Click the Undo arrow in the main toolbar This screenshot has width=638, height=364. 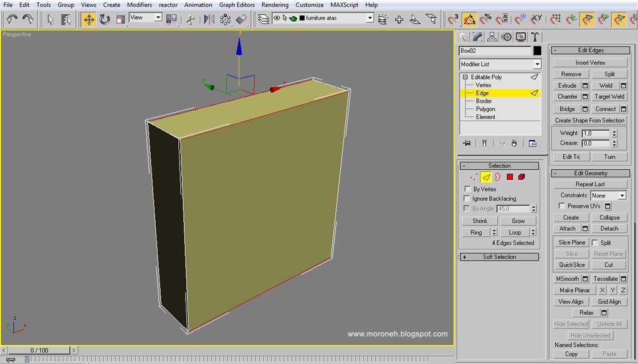[x=12, y=19]
